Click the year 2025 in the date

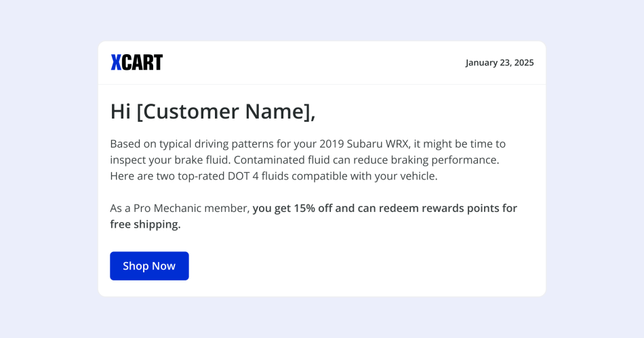tap(523, 62)
